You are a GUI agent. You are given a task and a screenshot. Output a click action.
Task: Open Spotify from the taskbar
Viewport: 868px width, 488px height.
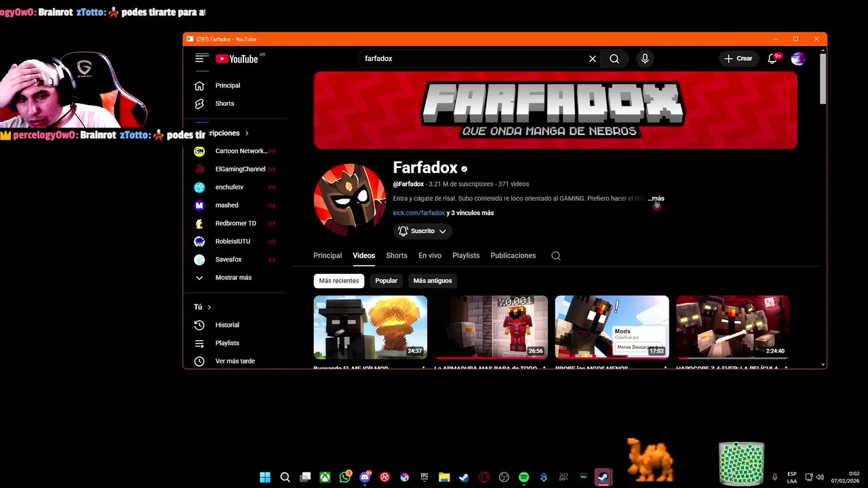click(524, 477)
